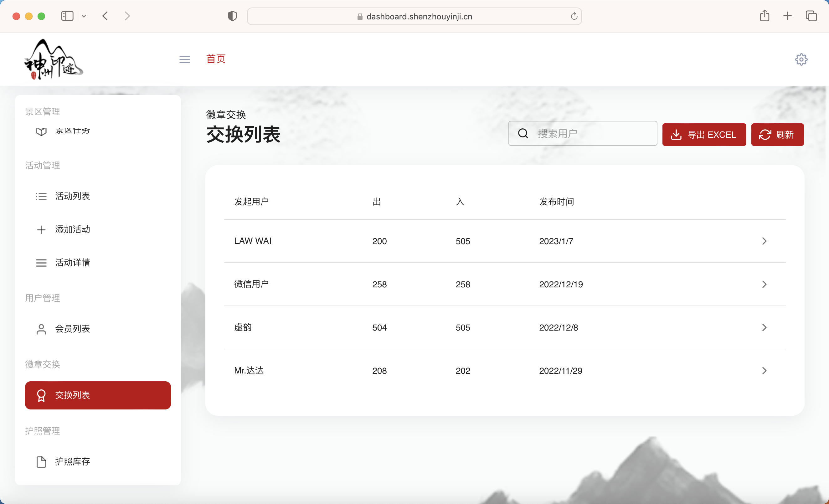Select the 京区仕分 book icon in sidebar
Screen dimensions: 829x504
[x=41, y=131]
